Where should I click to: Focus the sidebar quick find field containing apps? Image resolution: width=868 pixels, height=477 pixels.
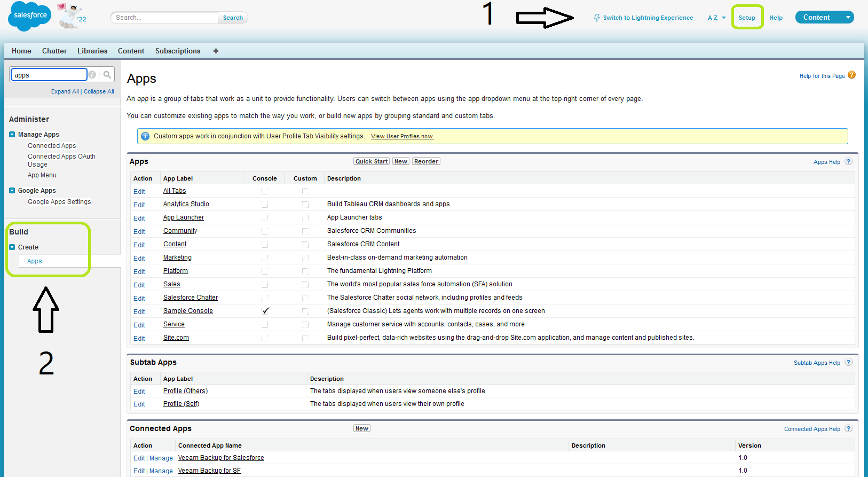[49, 75]
